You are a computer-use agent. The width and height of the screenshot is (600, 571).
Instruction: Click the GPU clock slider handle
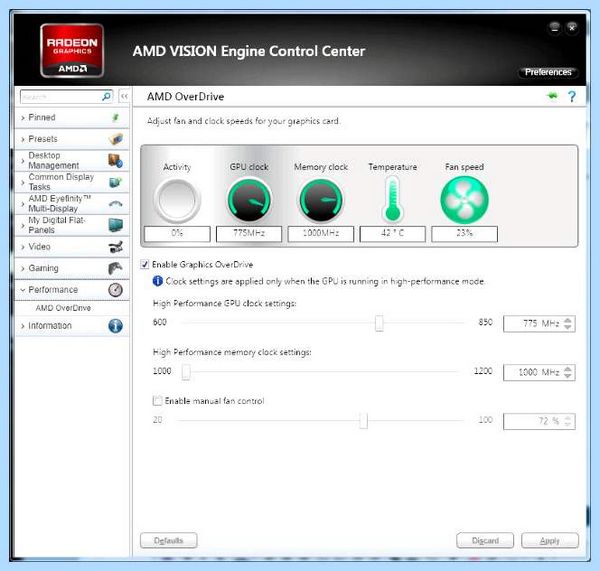coord(379,323)
